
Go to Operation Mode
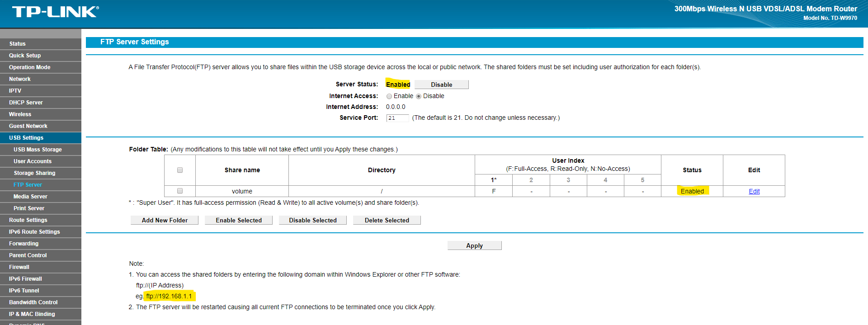[41, 67]
